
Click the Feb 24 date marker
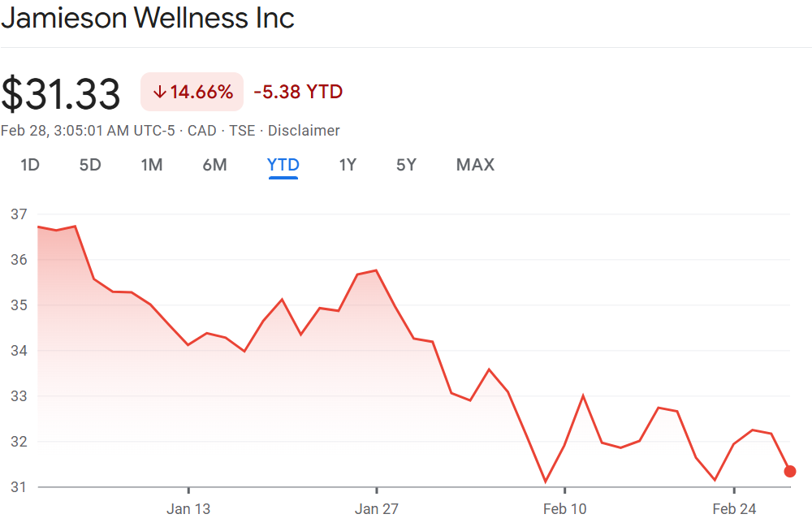click(x=734, y=509)
